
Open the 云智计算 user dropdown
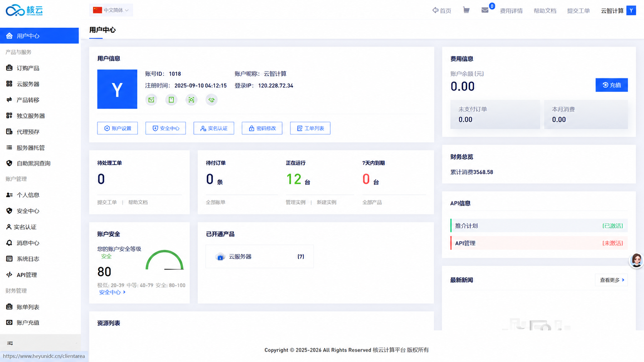coord(612,11)
